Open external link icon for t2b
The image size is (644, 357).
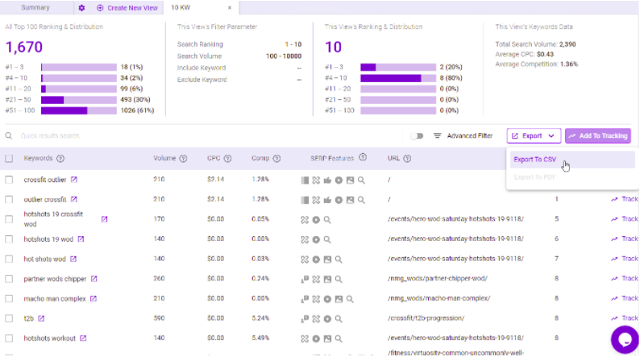41,318
